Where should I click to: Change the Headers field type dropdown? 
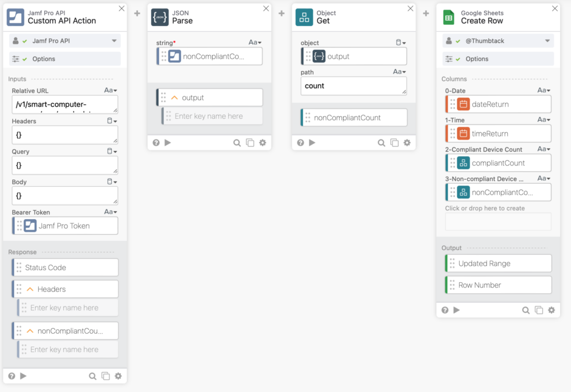[x=112, y=121]
